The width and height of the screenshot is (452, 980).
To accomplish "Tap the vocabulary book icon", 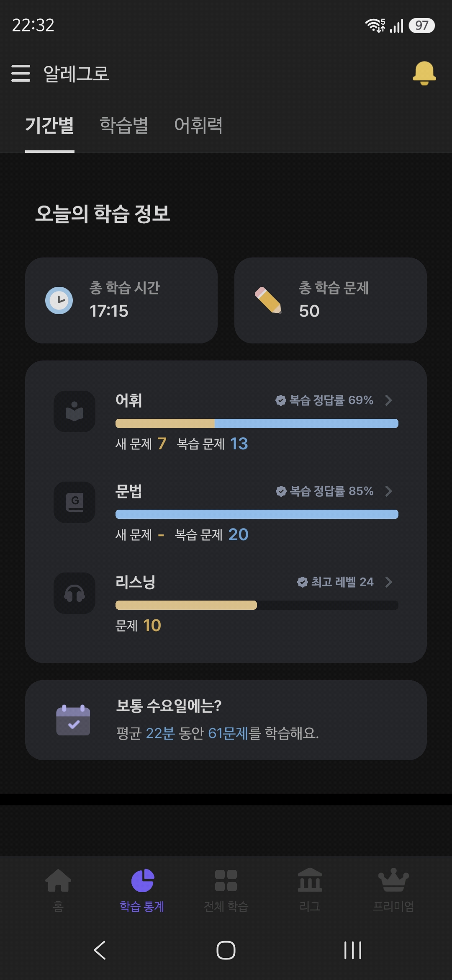I will point(74,411).
